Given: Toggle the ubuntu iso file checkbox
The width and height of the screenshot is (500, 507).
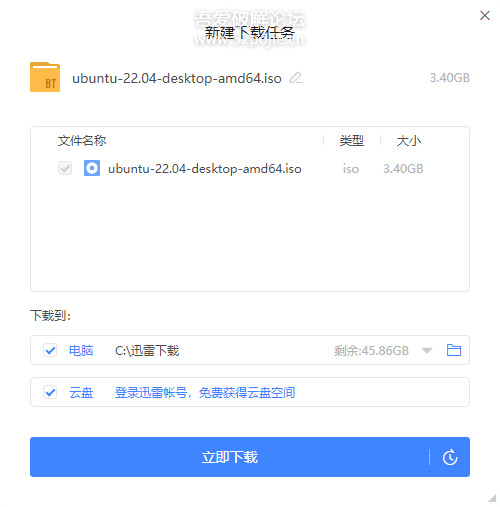Looking at the screenshot, I should coord(65,168).
